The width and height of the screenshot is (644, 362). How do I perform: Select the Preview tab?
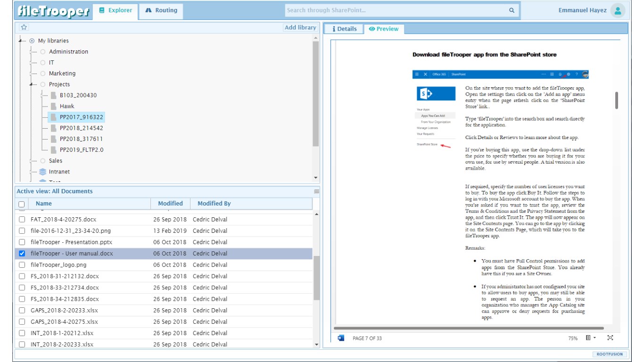click(384, 29)
